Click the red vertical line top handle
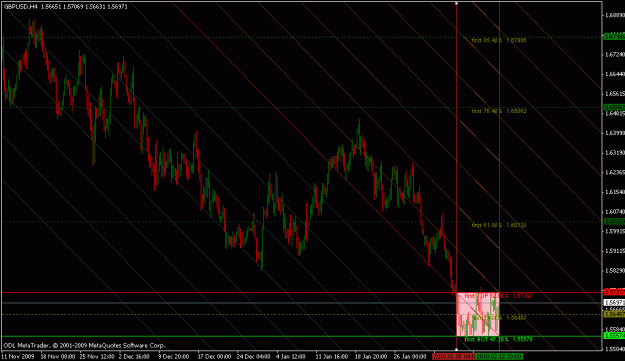625x361 pixels. click(x=456, y=3)
